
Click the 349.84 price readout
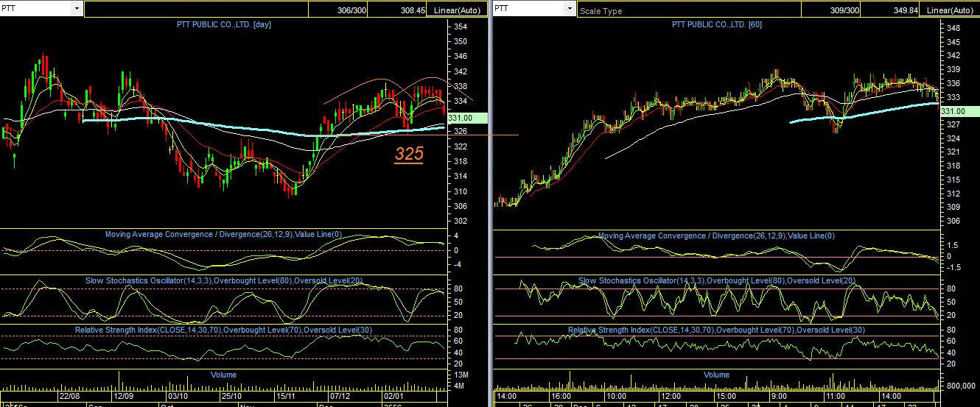pos(906,10)
